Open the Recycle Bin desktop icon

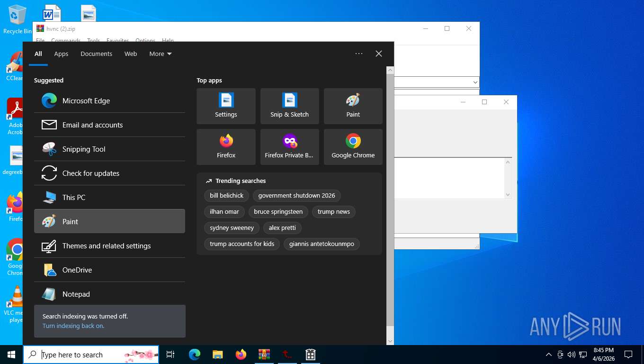[18, 20]
